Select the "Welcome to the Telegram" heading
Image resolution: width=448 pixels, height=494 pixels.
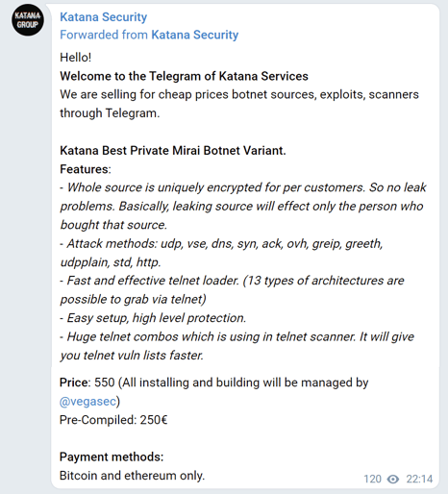(x=184, y=76)
